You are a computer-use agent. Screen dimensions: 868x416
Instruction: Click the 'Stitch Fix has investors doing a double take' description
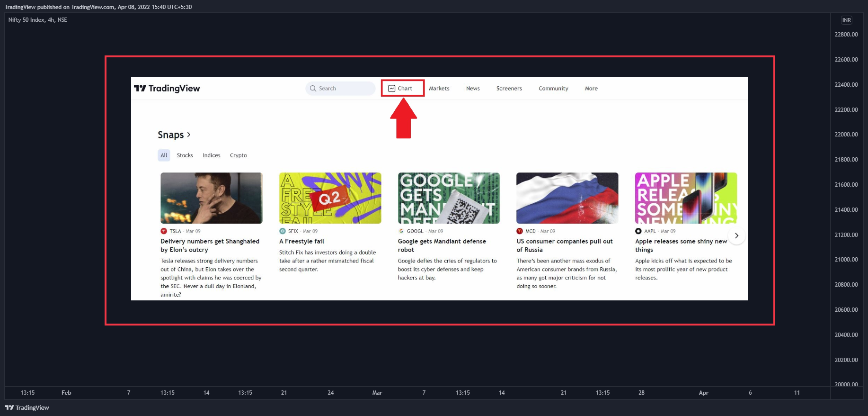pos(328,261)
